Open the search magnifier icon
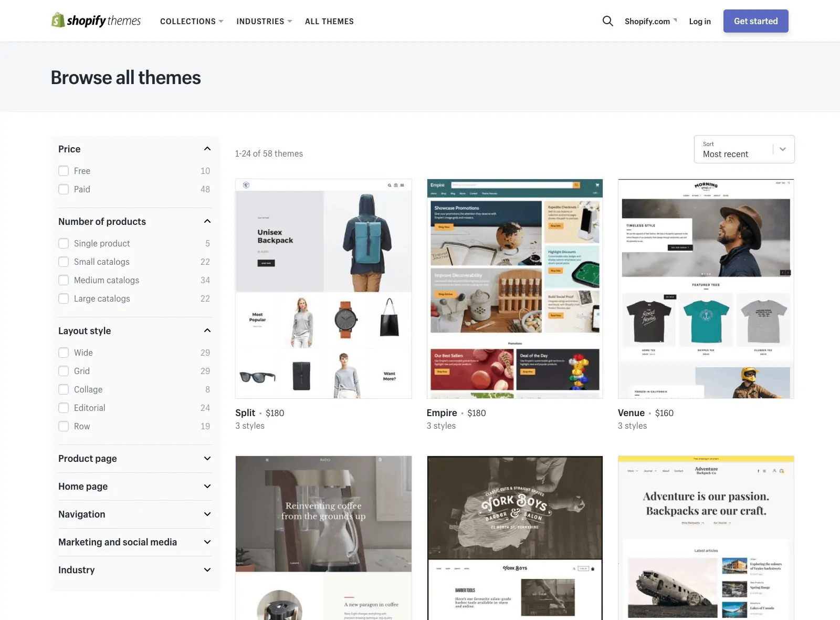Screen dimensions: 840x620 click(x=607, y=21)
